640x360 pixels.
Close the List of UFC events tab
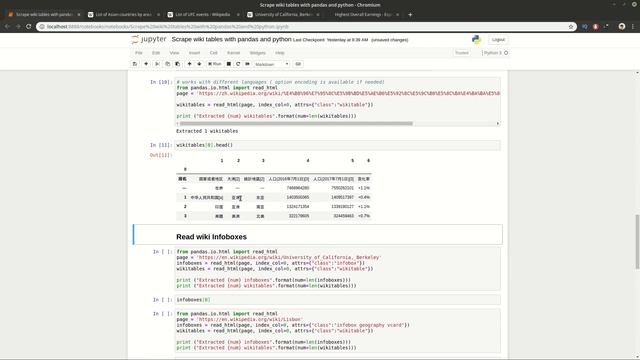point(238,14)
